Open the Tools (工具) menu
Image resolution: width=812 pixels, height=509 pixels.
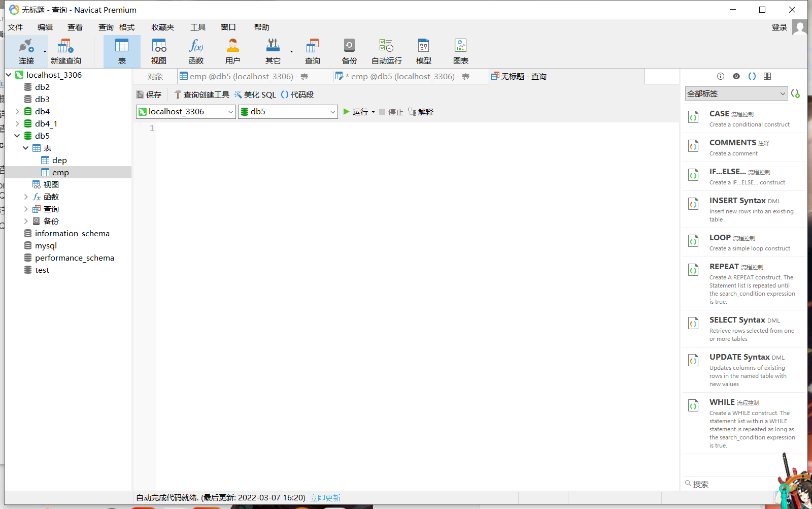tap(198, 27)
